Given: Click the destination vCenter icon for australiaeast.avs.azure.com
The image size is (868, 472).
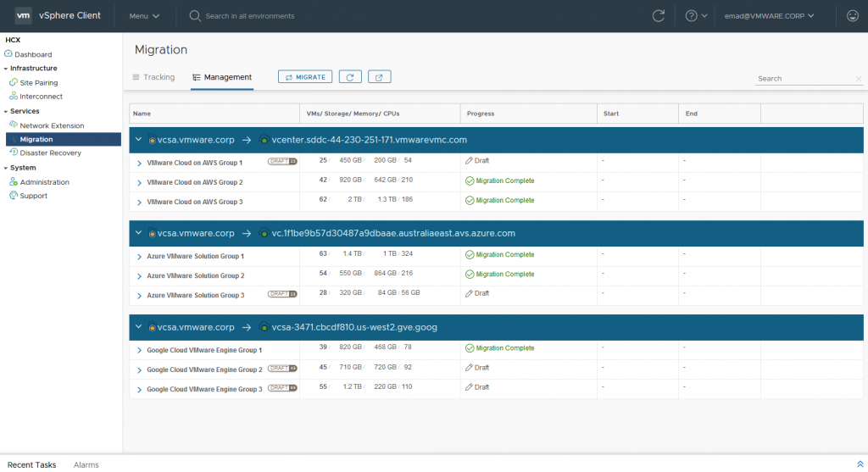Looking at the screenshot, I should tap(264, 234).
